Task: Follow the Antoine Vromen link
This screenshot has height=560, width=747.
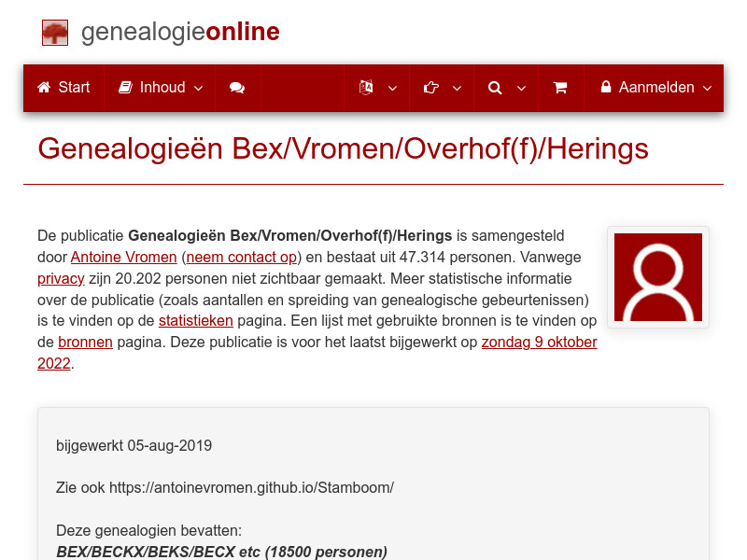Action: (x=123, y=257)
